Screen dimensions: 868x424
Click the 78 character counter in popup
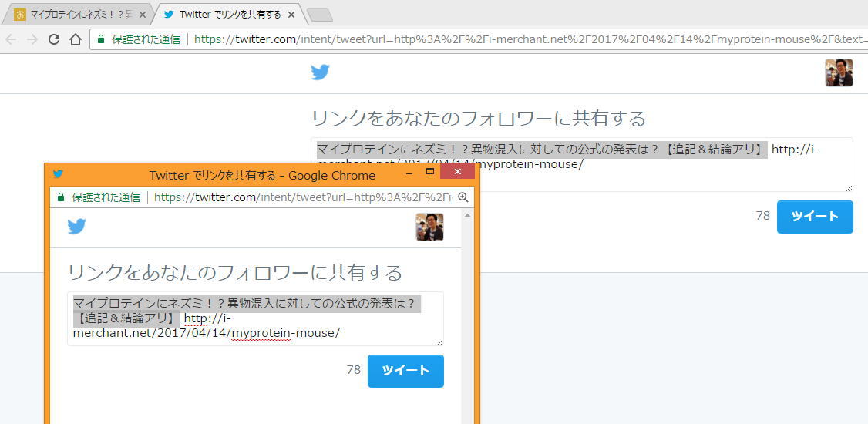(354, 370)
